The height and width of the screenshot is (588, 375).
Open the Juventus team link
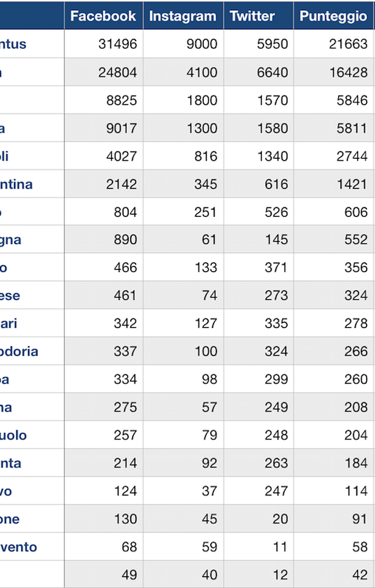pos(13,44)
